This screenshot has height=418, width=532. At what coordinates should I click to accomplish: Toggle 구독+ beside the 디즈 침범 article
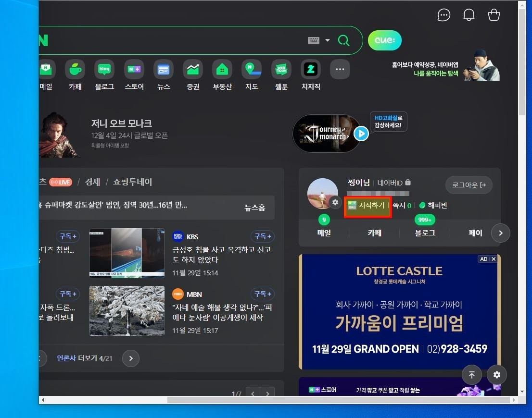pyautogui.click(x=68, y=236)
